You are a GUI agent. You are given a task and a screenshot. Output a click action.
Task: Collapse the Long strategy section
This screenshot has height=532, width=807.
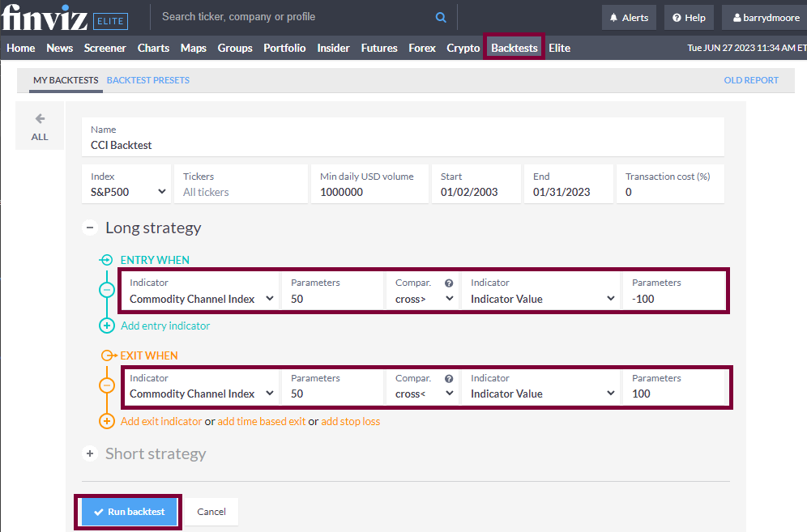(90, 228)
